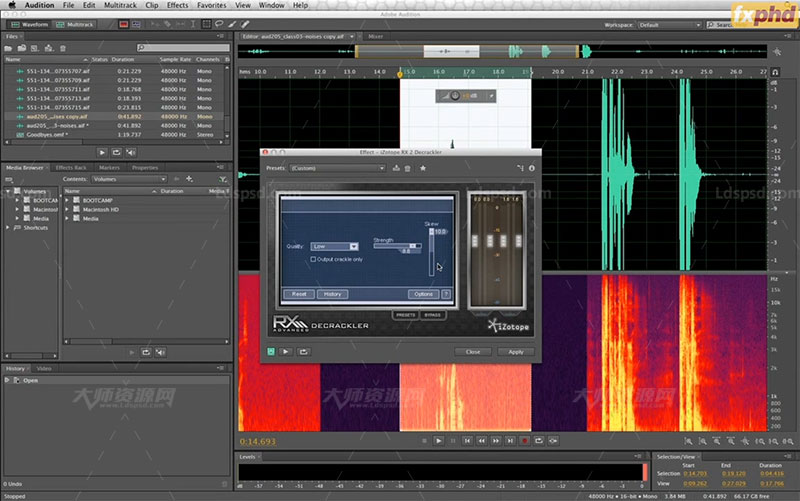Switch to the Video tab
Screen dimensions: 800x501
click(x=44, y=368)
